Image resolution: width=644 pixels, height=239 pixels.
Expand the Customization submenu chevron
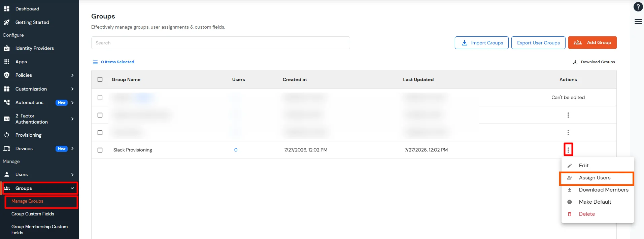click(72, 89)
